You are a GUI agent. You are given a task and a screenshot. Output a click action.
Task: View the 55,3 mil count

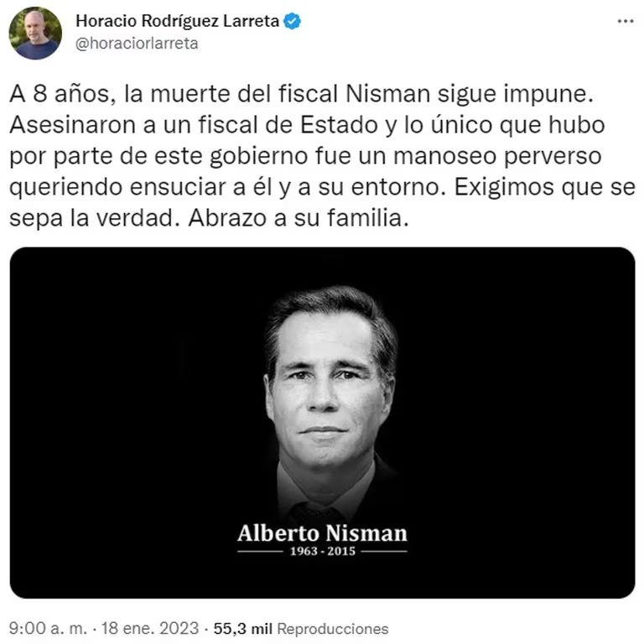point(243,628)
